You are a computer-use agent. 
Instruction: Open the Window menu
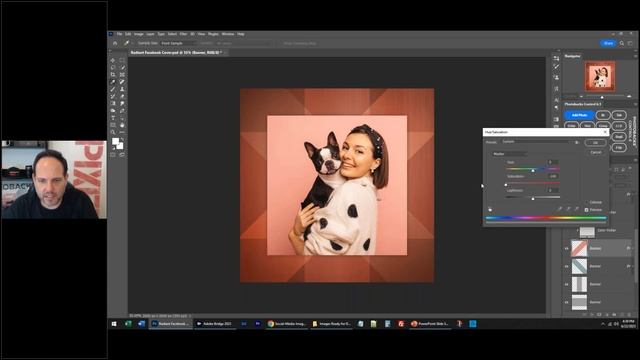tap(228, 34)
